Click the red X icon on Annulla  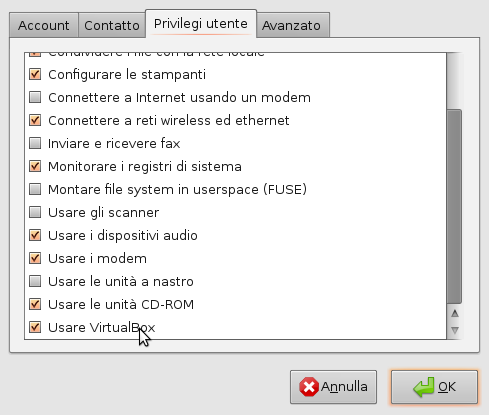click(309, 387)
